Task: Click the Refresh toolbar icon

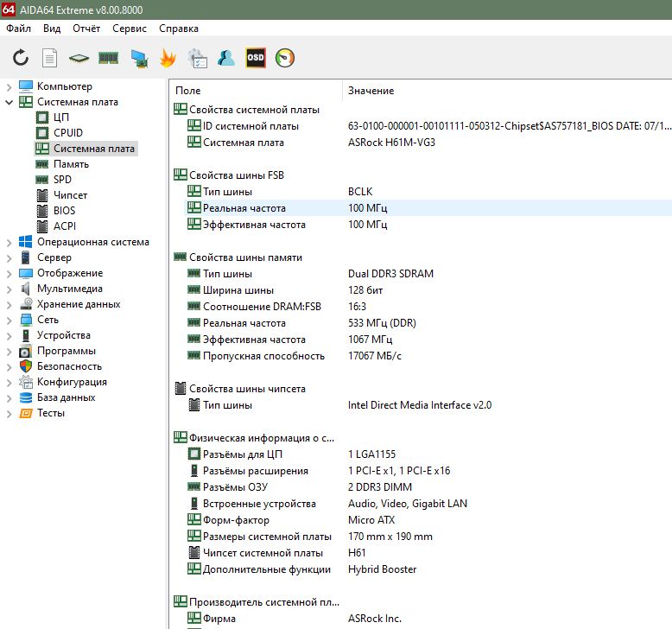Action: [x=21, y=58]
